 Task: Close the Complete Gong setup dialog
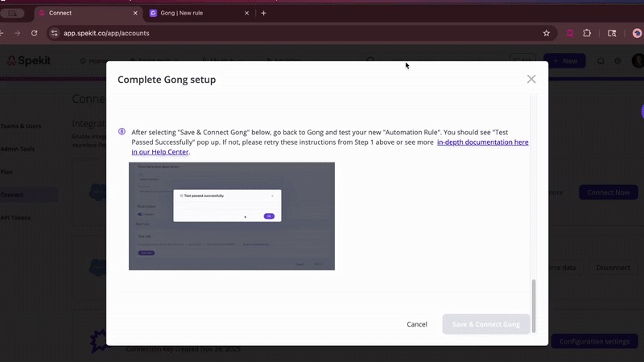(531, 79)
